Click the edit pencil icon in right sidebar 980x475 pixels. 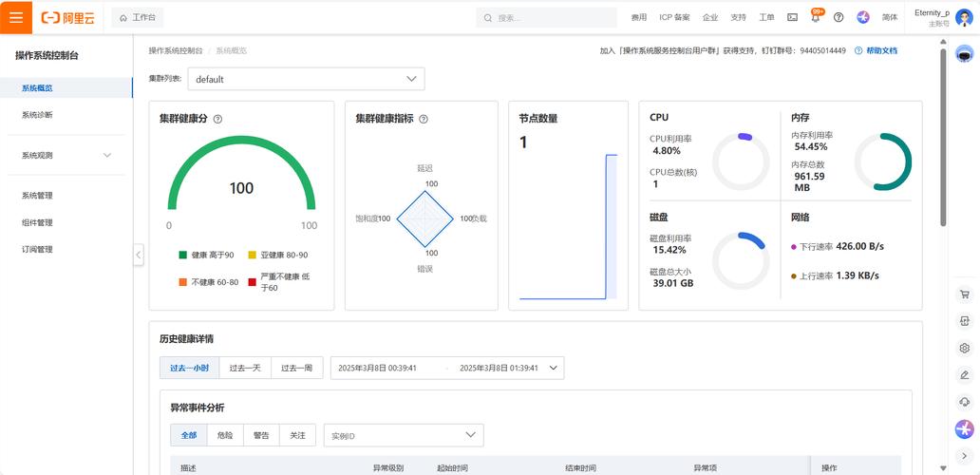pyautogui.click(x=965, y=375)
